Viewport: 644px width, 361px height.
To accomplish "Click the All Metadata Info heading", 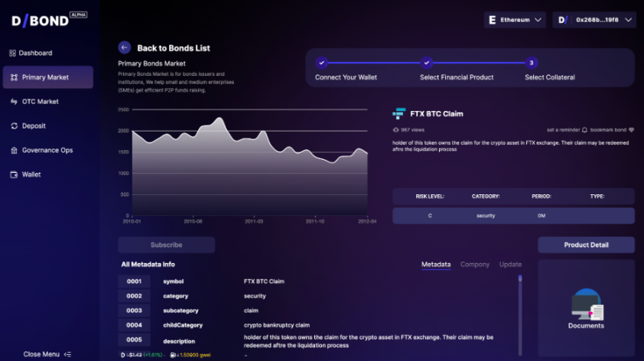I will (x=148, y=265).
